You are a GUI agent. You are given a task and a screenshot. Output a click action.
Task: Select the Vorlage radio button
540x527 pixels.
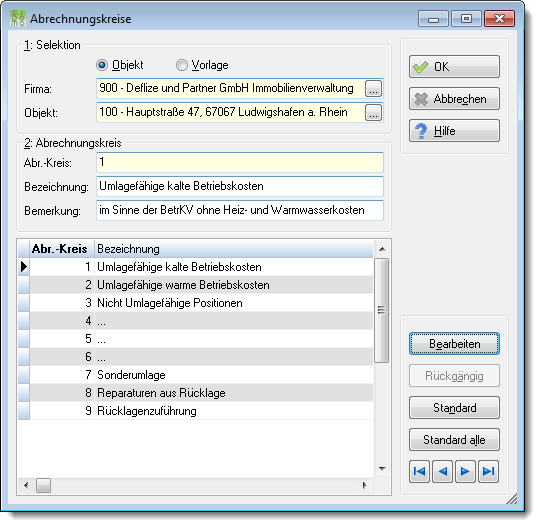[x=181, y=65]
